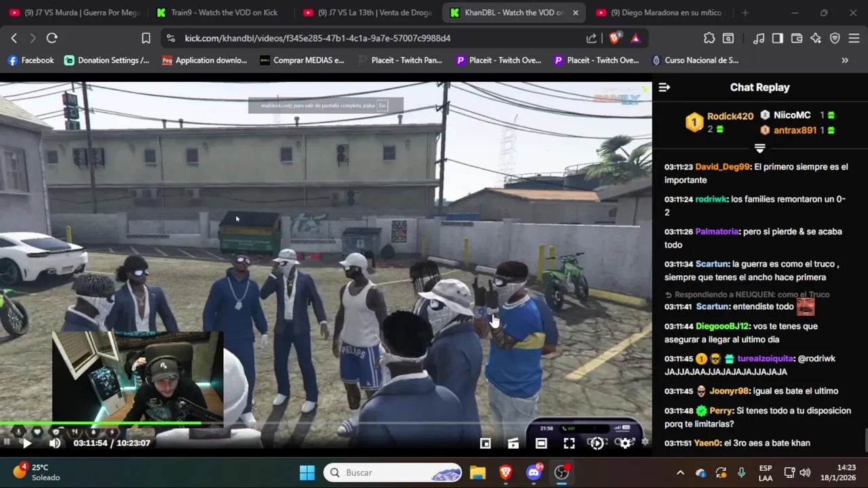The width and height of the screenshot is (868, 488).
Task: Open Rodick420's profile in leaderboard
Action: pyautogui.click(x=730, y=116)
